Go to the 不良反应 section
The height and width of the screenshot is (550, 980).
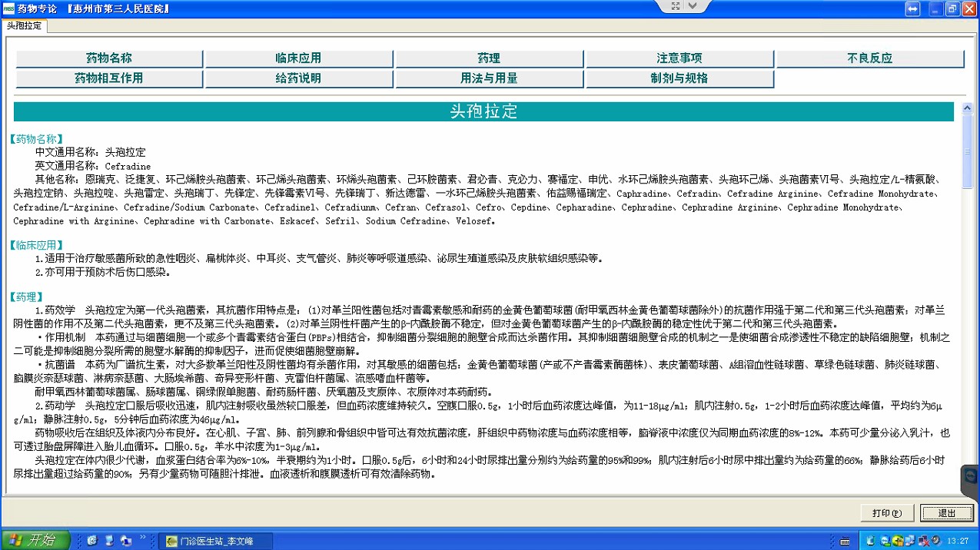tap(869, 58)
